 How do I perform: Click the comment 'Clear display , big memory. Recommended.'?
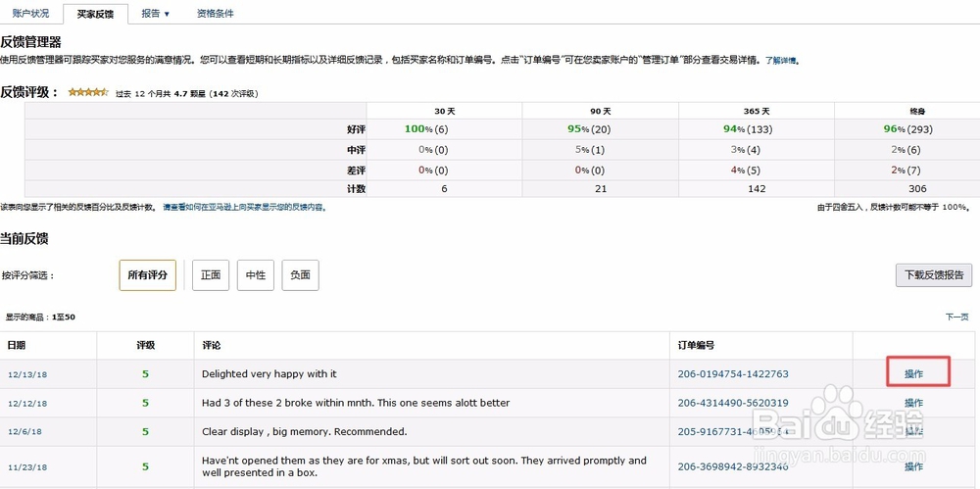tap(305, 431)
